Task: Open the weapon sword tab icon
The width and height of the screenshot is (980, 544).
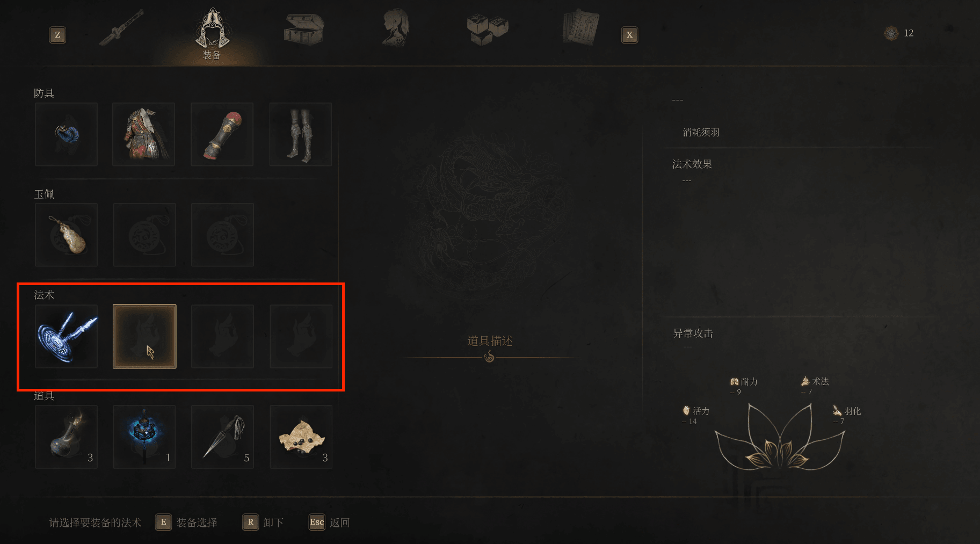Action: (x=121, y=27)
